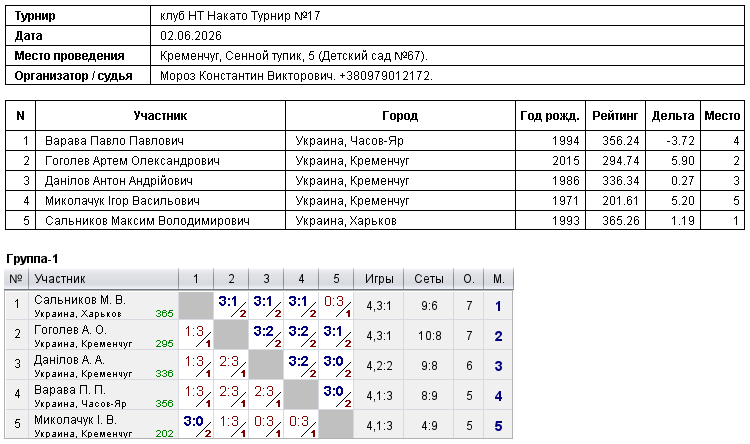
Task: Click the 'Организатор / судья' row label
Action: pyautogui.click(x=73, y=76)
